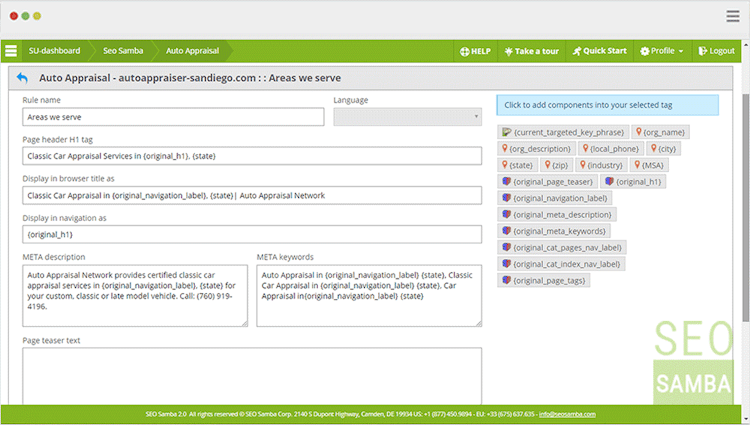Open Quick Start
750x425 pixels.
coord(599,51)
